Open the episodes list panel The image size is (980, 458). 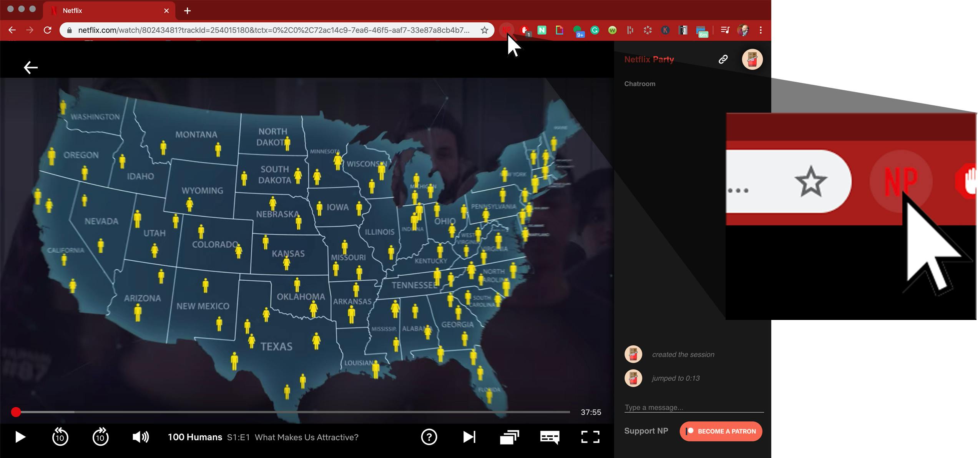(x=509, y=437)
